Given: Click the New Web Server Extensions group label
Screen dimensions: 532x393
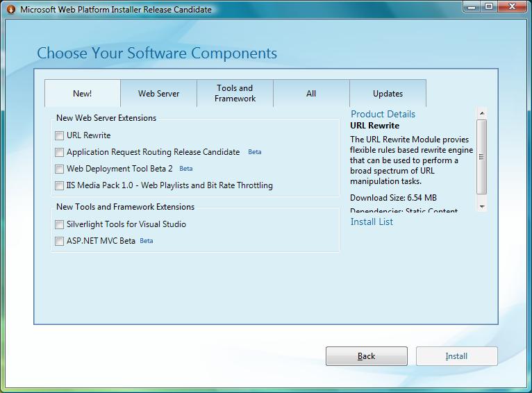Looking at the screenshot, I should point(106,118).
